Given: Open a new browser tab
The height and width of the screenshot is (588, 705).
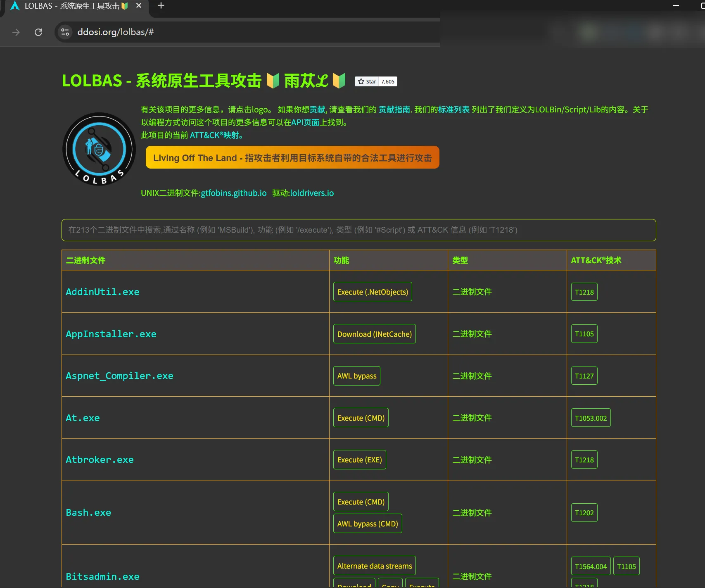Looking at the screenshot, I should click(x=161, y=6).
